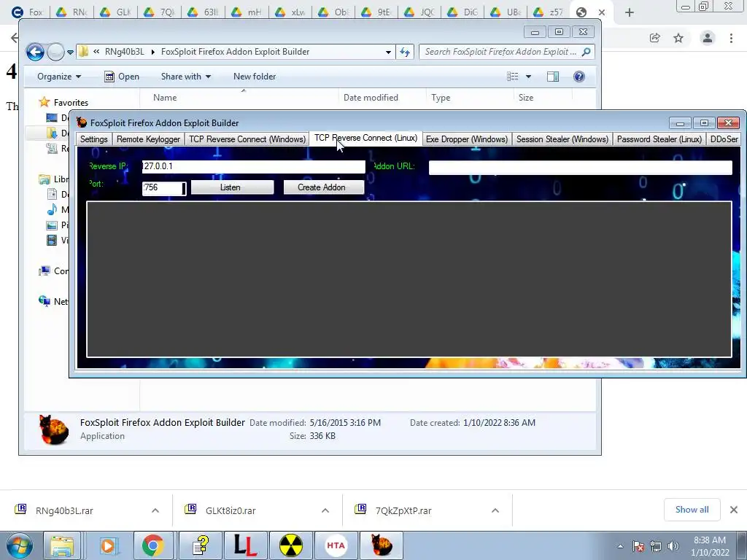
Task: Open RNg40b3L.rar download item
Action: [64, 510]
